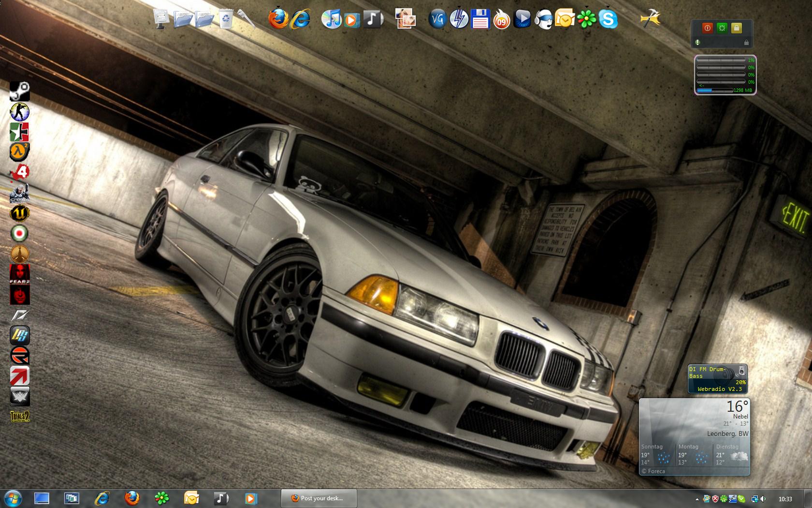The height and width of the screenshot is (508, 812).
Task: Click the blue Show Desktop taskbar icon
Action: coord(42,498)
